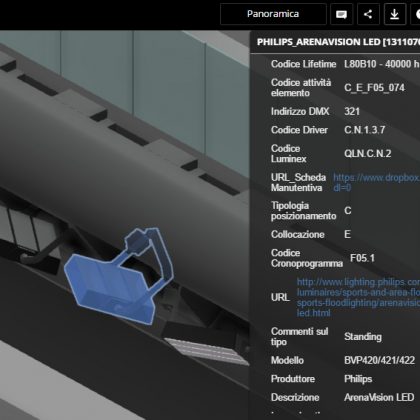
Task: Select the Collocazione value E
Action: point(347,234)
